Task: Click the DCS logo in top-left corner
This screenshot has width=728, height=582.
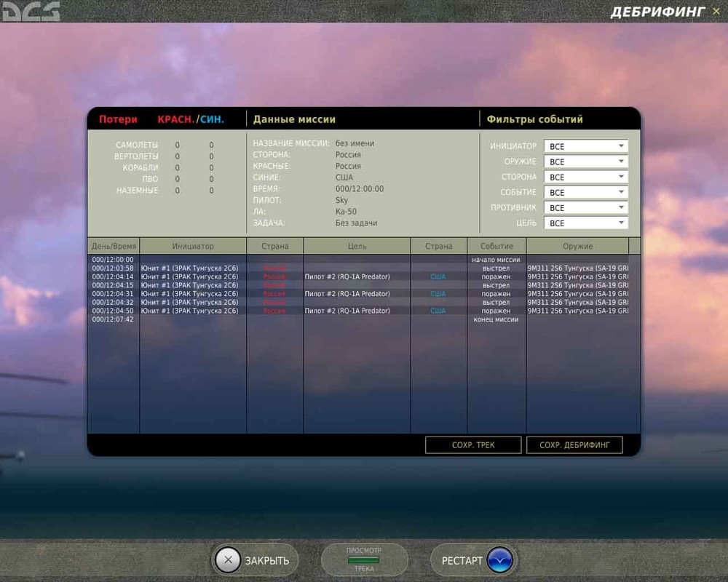Action: tap(31, 11)
